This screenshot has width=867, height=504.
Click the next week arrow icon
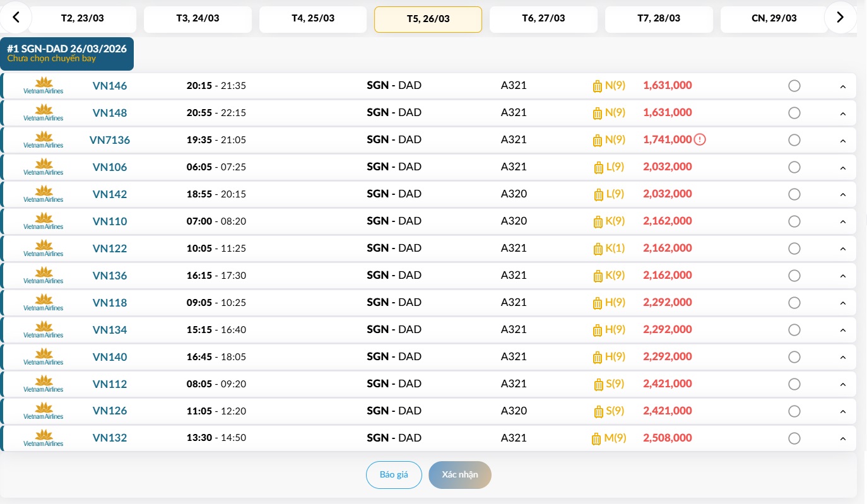pyautogui.click(x=840, y=18)
